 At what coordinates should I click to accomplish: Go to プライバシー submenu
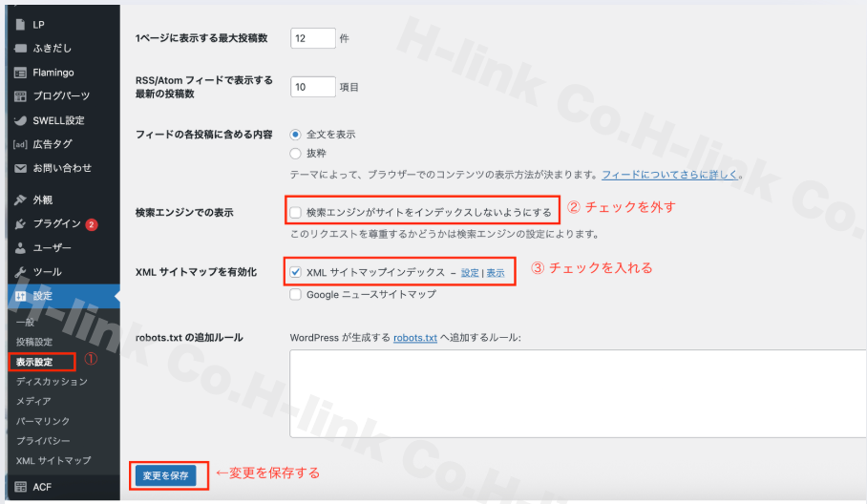click(x=43, y=441)
